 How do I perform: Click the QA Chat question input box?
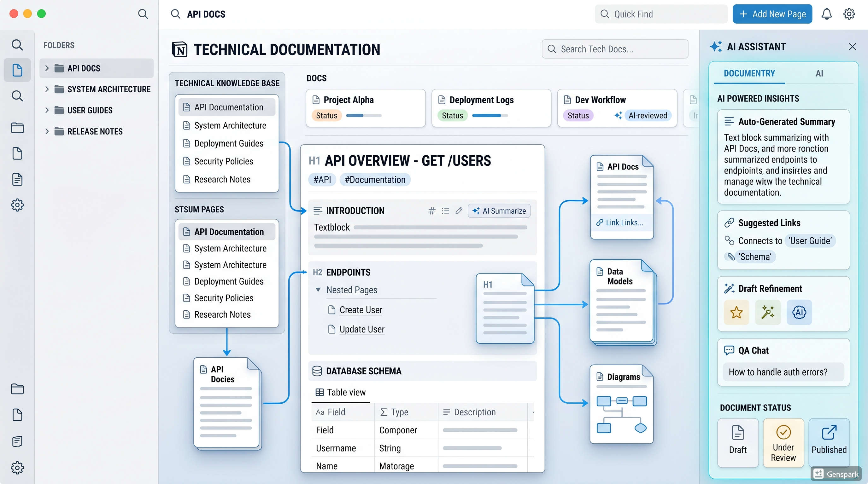coord(783,372)
